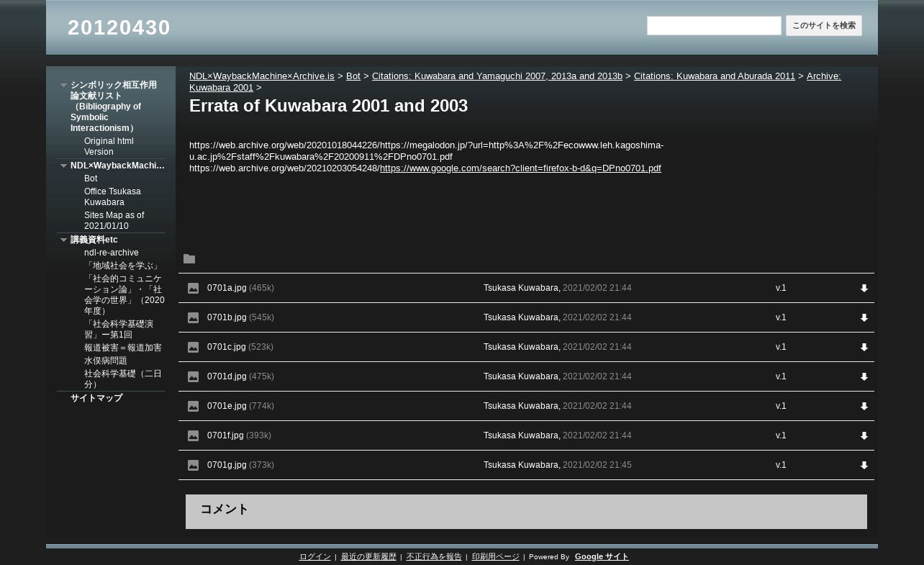Open the 20120430 site title link

pos(119,27)
